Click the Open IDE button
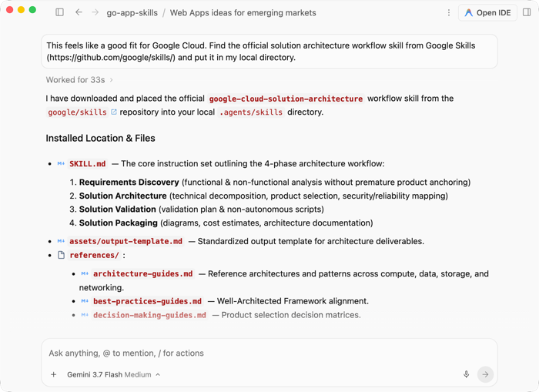 [487, 13]
